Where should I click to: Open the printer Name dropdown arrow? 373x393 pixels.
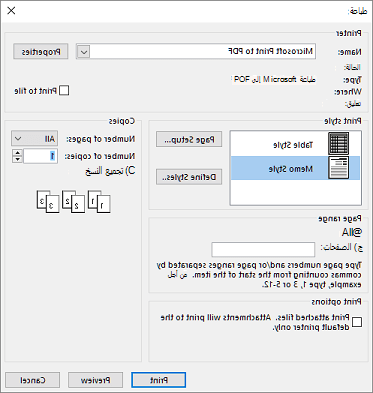[83, 52]
